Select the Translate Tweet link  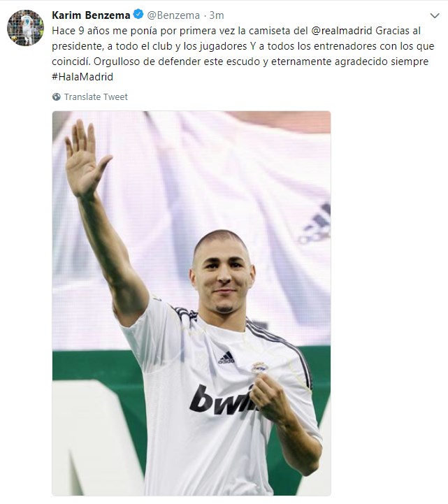point(96,96)
